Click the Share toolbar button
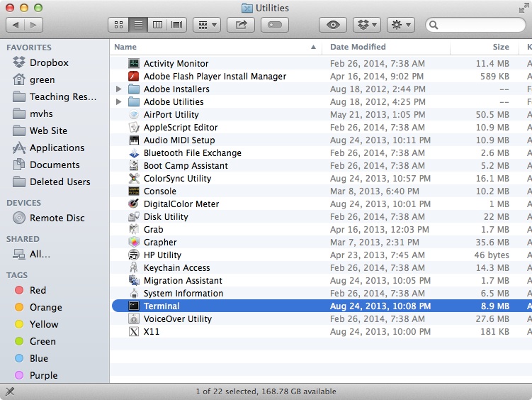532x400 pixels. (x=241, y=25)
